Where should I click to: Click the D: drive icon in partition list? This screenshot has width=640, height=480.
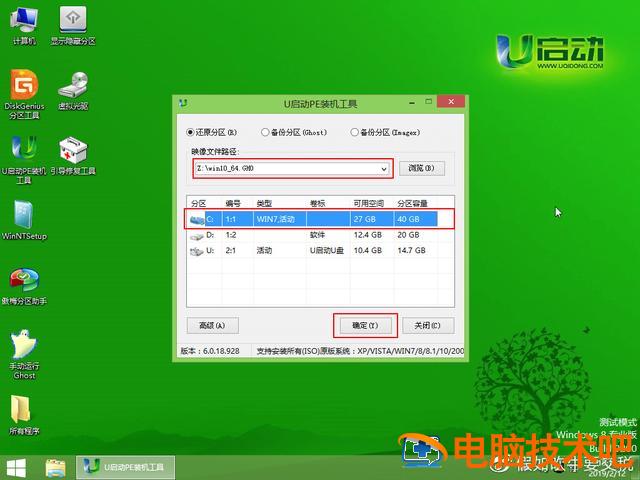point(197,236)
